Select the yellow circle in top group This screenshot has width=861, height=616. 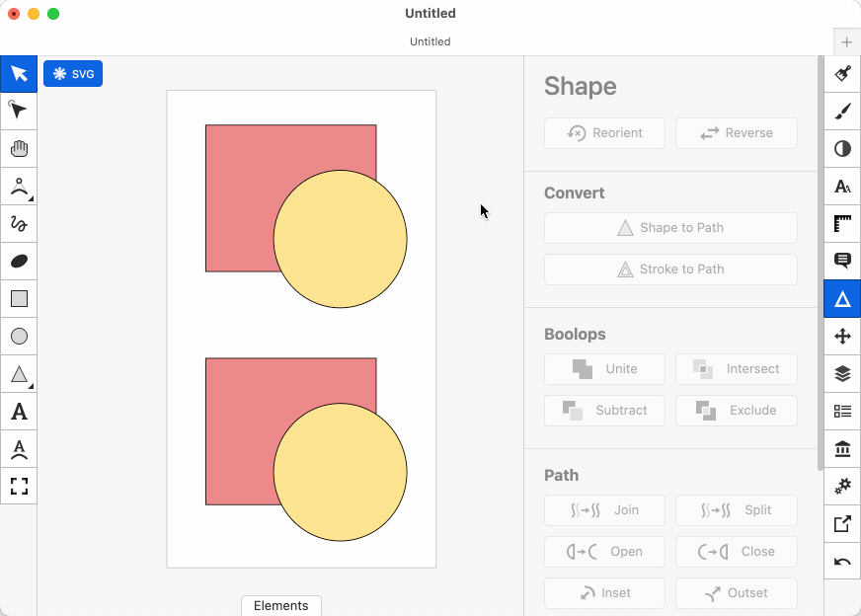[340, 239]
